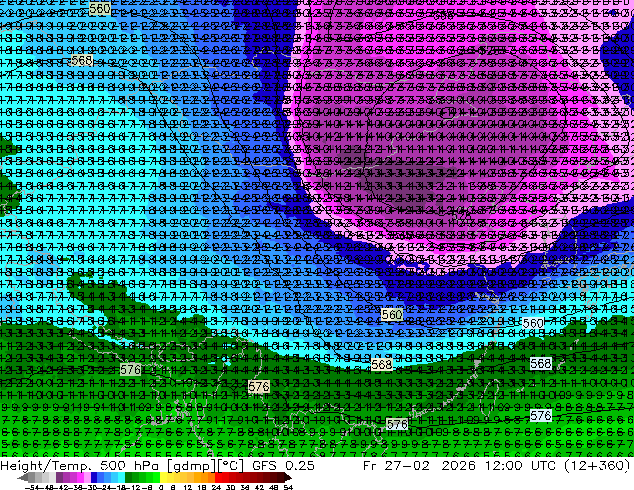Image resolution: width=634 pixels, height=490 pixels.
Task: Click the dark blue swatch at -30 in the legend
Action: coord(94,478)
